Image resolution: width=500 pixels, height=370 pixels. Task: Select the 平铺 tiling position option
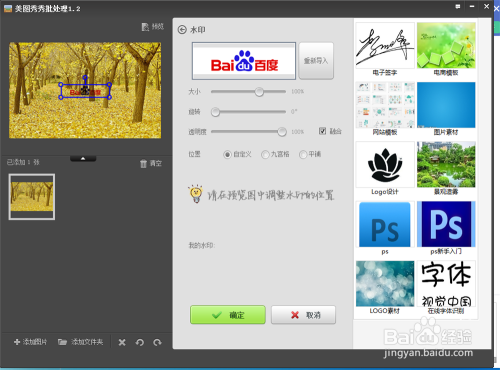point(303,154)
